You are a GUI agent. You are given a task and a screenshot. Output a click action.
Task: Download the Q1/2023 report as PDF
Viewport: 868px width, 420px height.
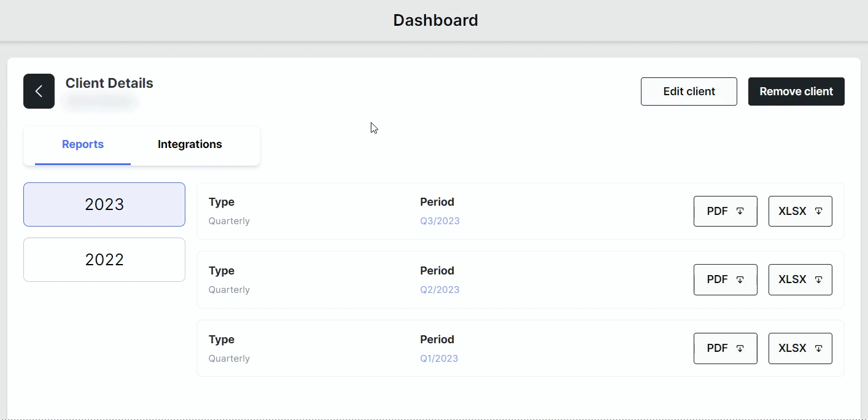point(726,348)
